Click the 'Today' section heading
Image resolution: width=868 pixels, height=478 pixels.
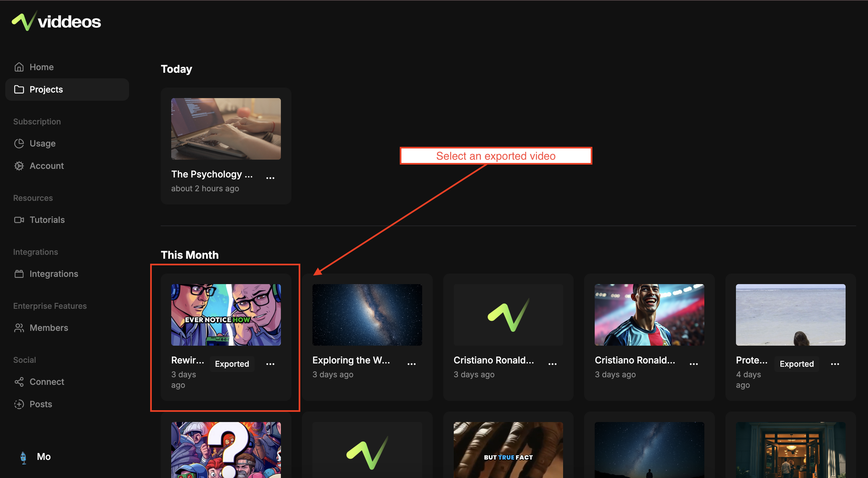coord(176,69)
